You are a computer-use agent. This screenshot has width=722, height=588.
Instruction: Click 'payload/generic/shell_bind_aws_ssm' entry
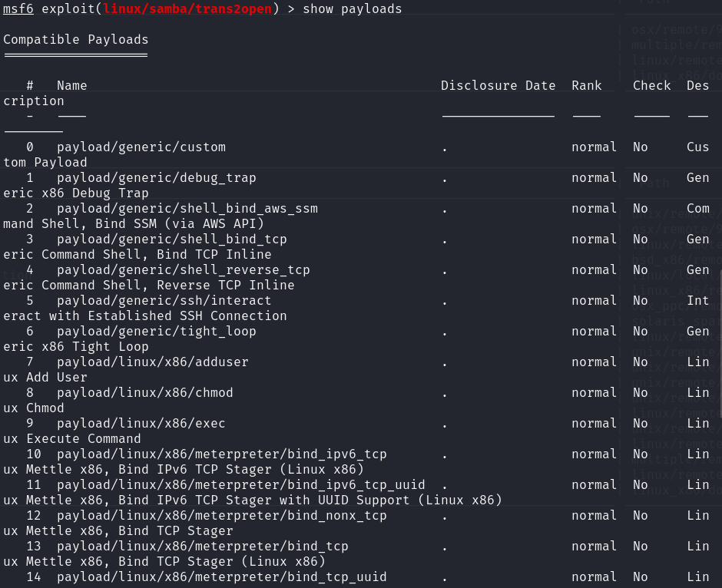pos(187,209)
